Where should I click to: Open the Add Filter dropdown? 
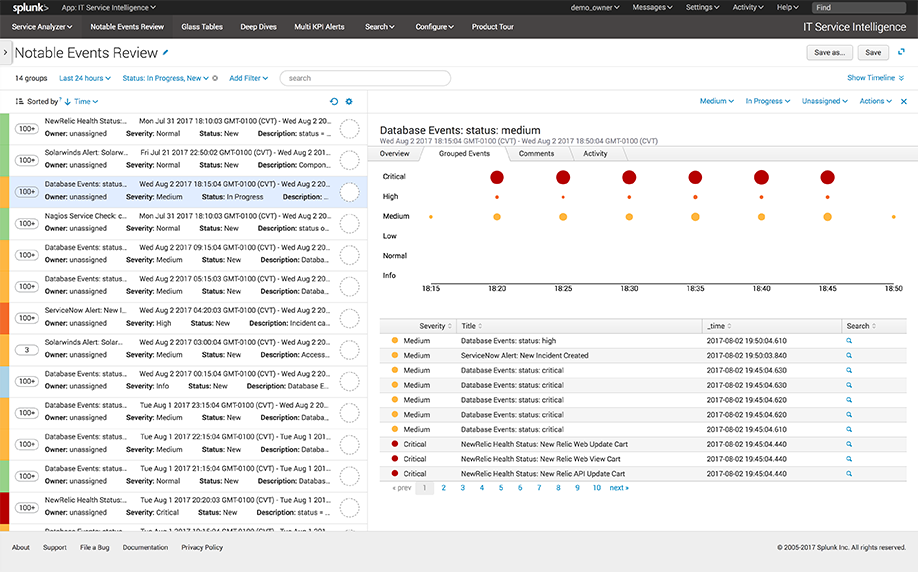coord(248,78)
